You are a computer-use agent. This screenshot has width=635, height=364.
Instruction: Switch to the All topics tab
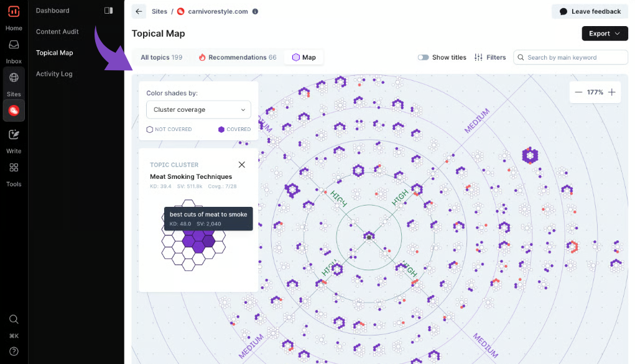tap(161, 57)
